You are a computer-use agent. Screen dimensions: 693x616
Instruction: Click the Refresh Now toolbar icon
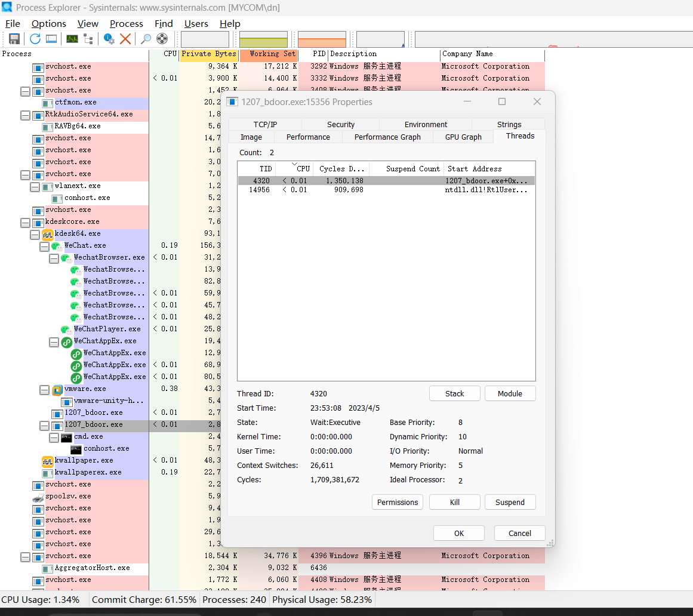pos(35,39)
